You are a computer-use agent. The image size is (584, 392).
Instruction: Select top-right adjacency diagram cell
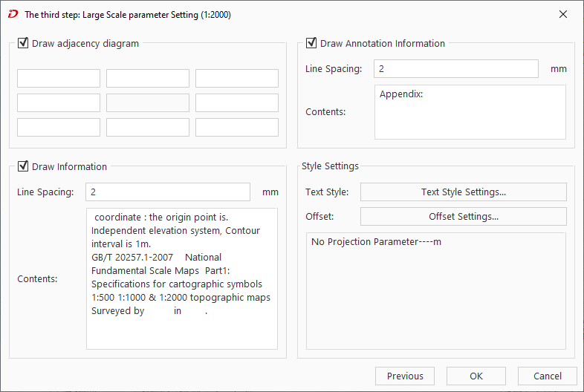tap(237, 79)
